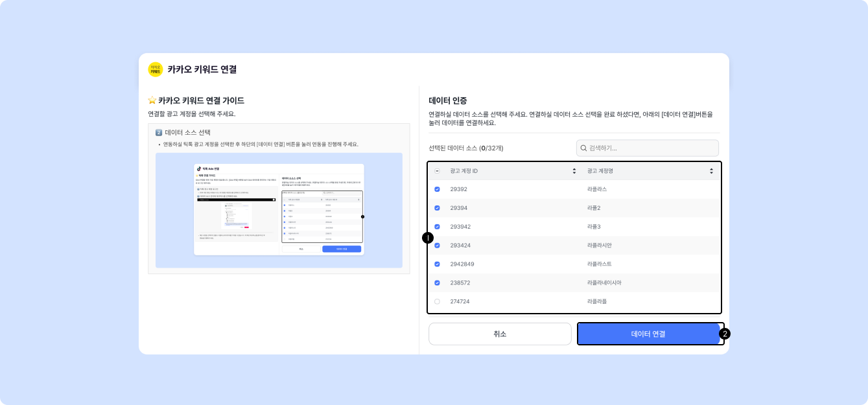Uncheck the checkbox for account ID 29392
The height and width of the screenshot is (405, 868).
click(437, 189)
